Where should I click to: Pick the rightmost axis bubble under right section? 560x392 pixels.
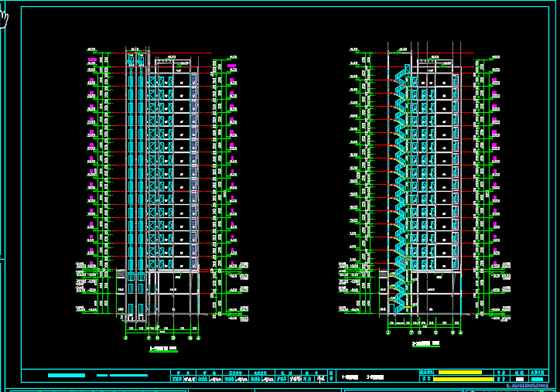(460, 332)
